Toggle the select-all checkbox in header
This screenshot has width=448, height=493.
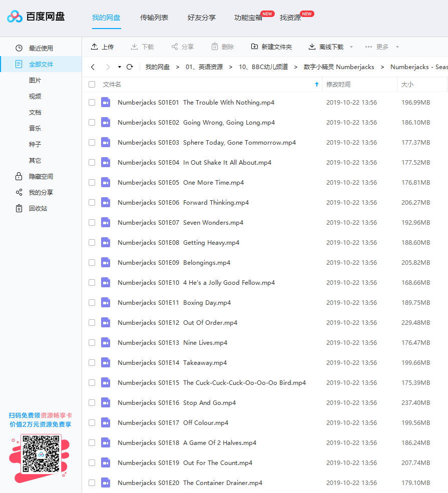click(x=92, y=84)
